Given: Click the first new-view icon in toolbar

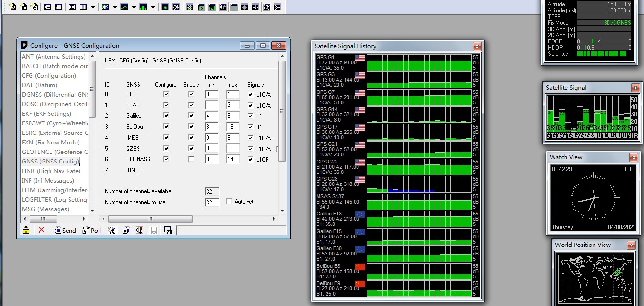Looking at the screenshot, I should tap(12, 7).
